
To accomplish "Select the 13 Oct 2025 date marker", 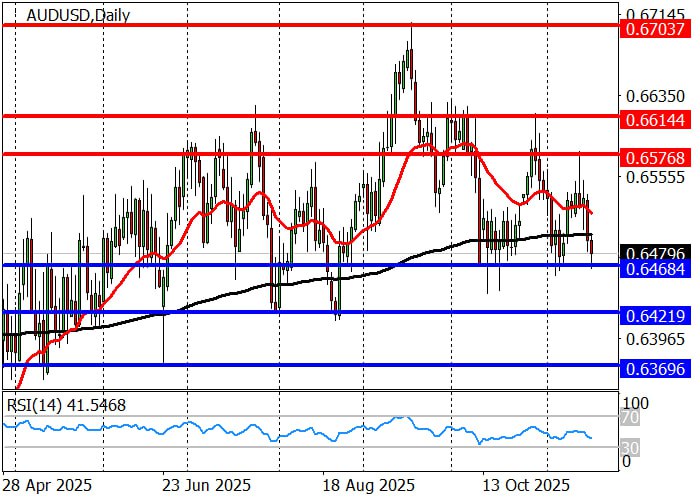I will pyautogui.click(x=524, y=485).
